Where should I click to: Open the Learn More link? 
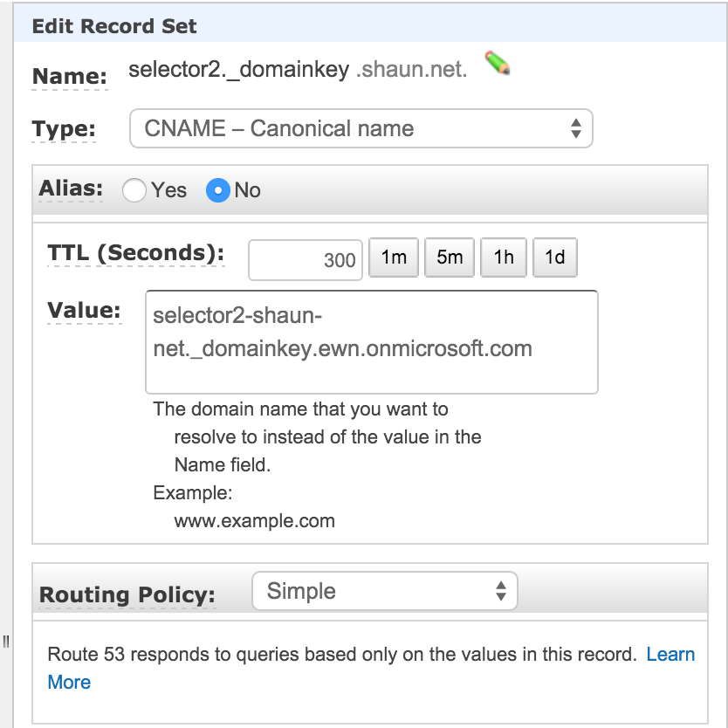(670, 655)
